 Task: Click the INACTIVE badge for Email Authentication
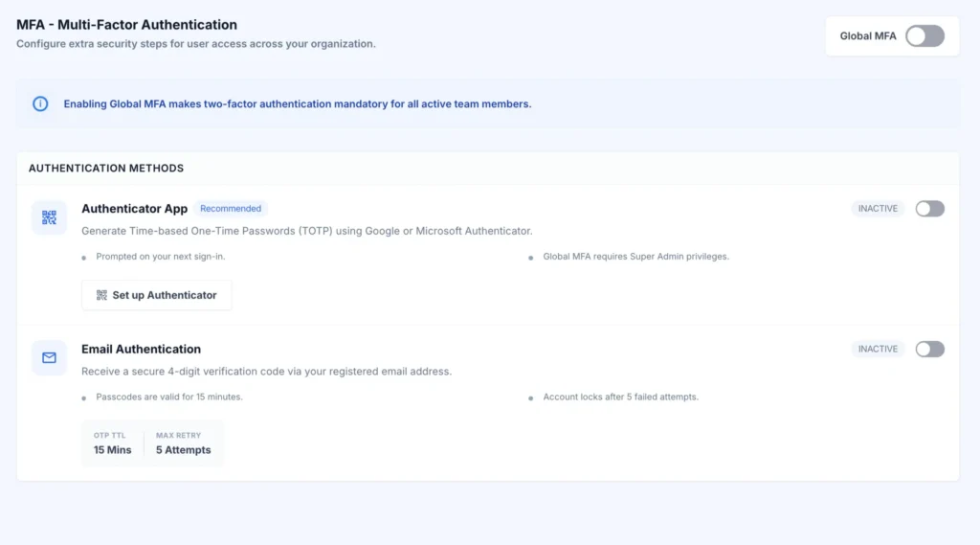point(878,350)
